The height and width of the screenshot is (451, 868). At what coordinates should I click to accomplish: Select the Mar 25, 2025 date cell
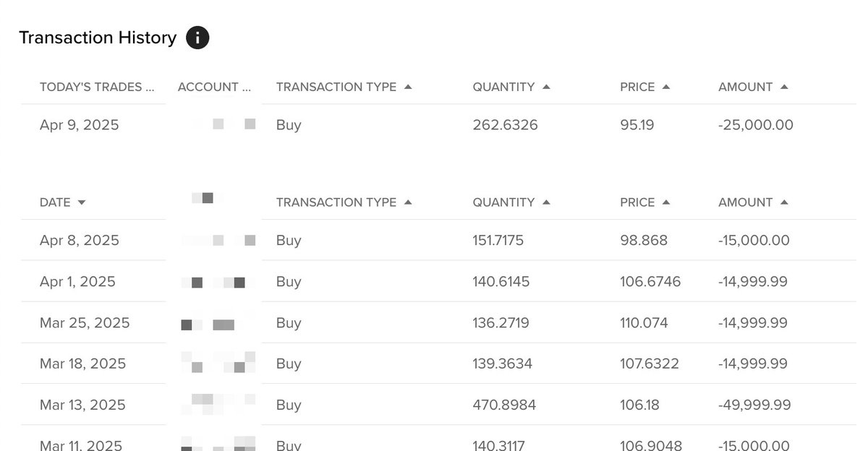coord(85,322)
